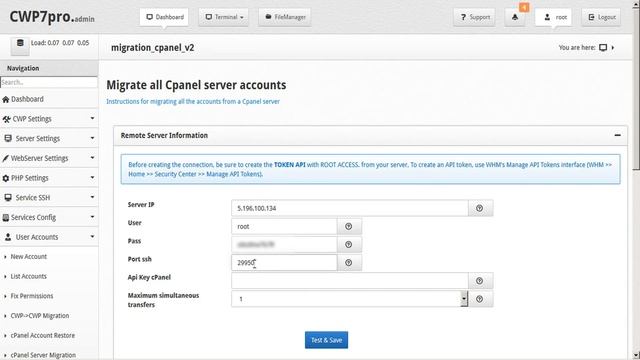Click the breadcrumb monitor icon

click(x=603, y=47)
